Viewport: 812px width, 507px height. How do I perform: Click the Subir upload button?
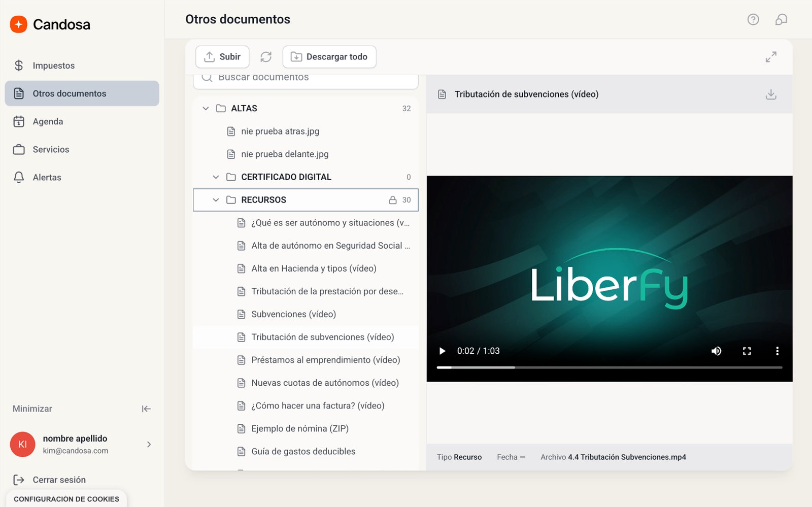click(222, 57)
